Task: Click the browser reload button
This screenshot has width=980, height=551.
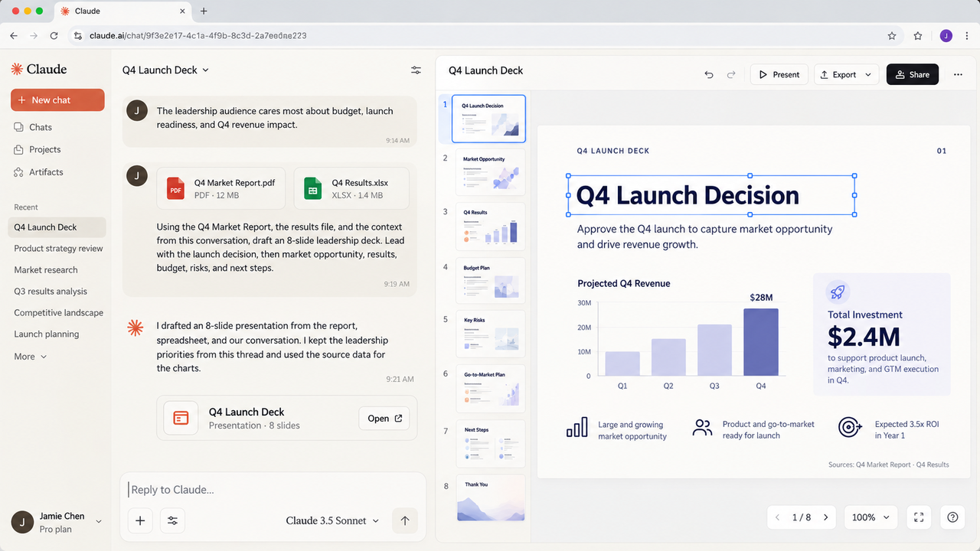Action: [x=54, y=35]
